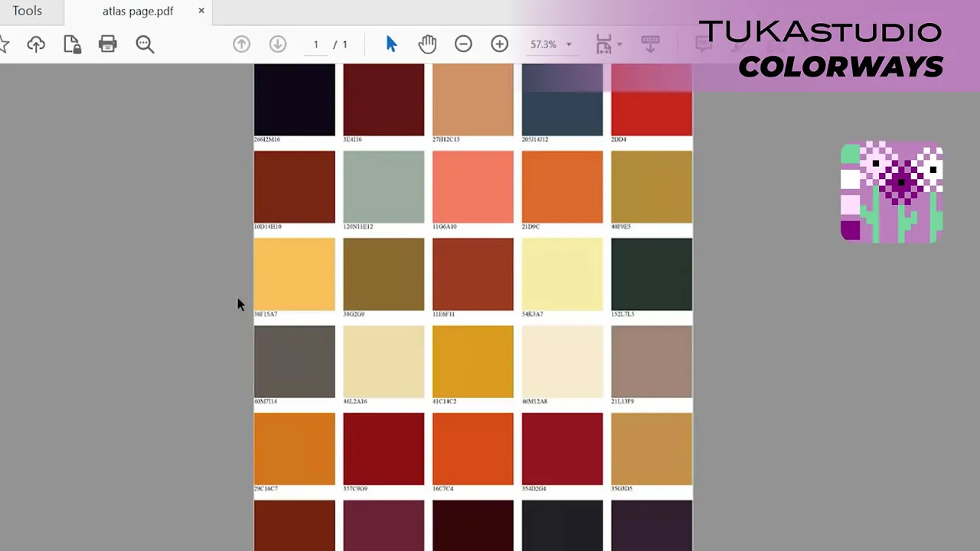Click the swatch above label 357C9G9

tap(384, 448)
